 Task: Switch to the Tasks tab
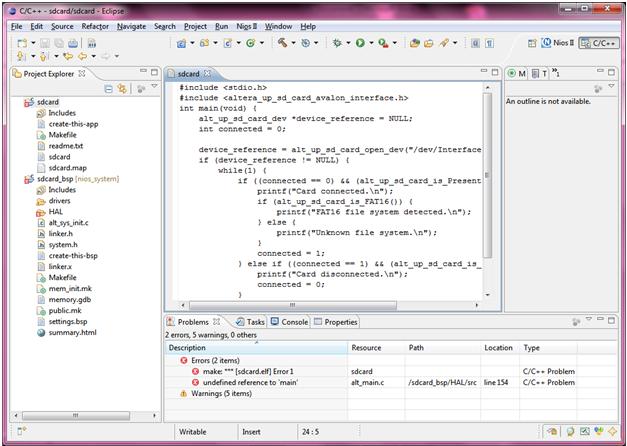coord(250,322)
